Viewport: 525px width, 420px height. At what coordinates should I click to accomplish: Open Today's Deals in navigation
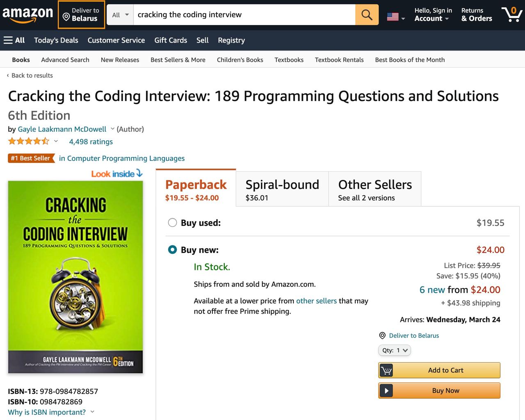pyautogui.click(x=56, y=40)
